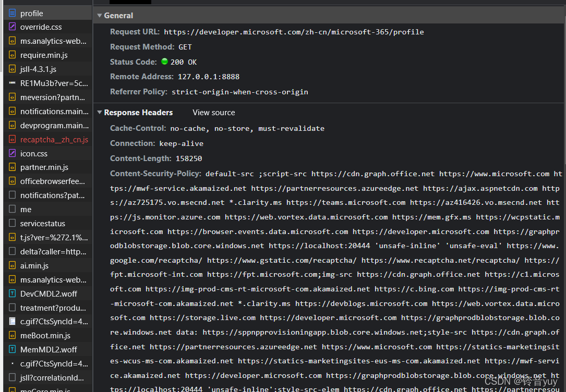Click the Request Method GET value
This screenshot has height=392, width=566.
point(185,47)
